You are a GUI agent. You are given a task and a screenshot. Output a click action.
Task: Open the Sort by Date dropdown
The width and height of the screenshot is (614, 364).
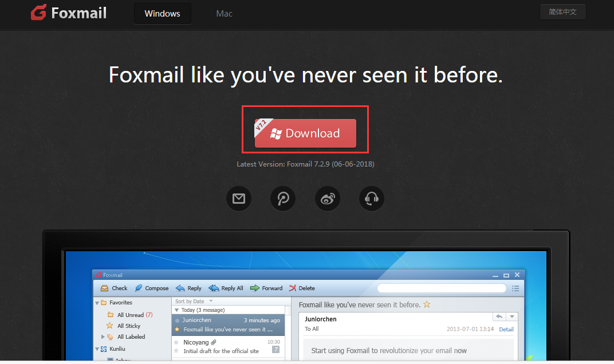pyautogui.click(x=194, y=301)
